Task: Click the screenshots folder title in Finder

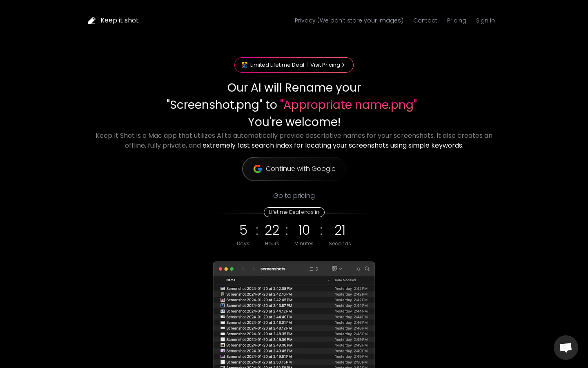Action: pyautogui.click(x=273, y=269)
